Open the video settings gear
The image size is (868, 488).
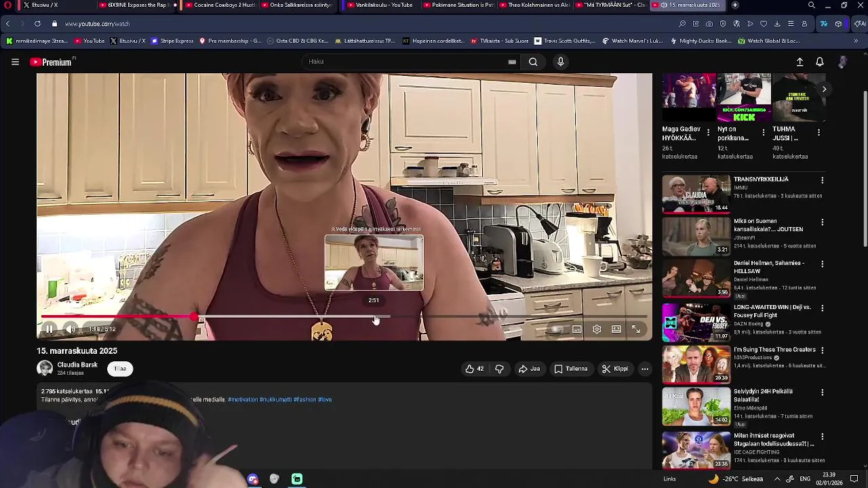[597, 329]
